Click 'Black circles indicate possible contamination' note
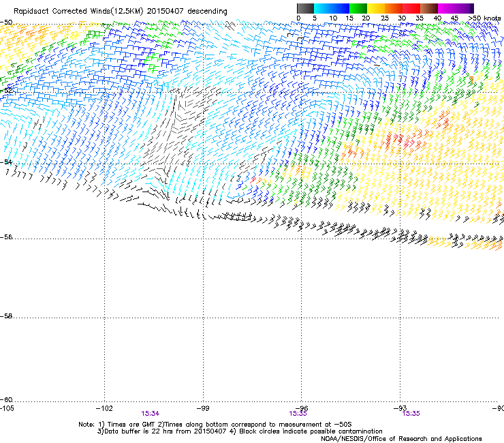 (x=311, y=431)
